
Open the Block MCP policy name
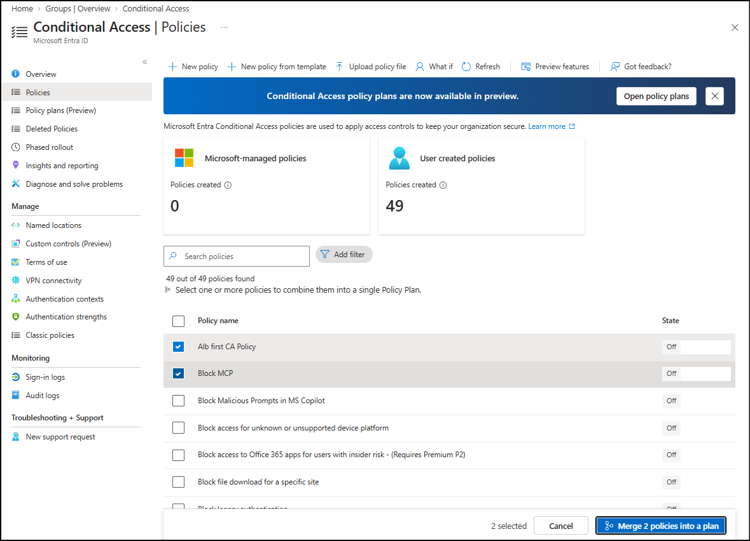point(215,373)
